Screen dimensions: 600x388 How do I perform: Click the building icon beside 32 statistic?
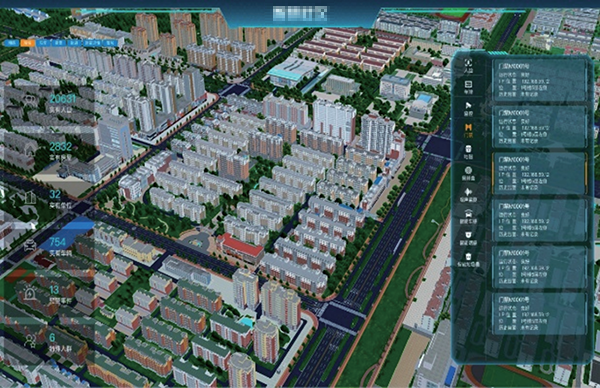(x=30, y=198)
